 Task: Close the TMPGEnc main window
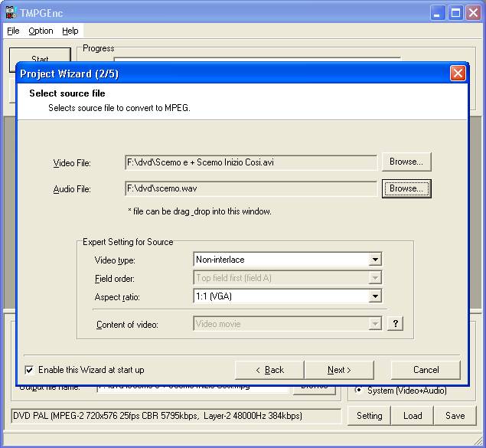point(473,13)
